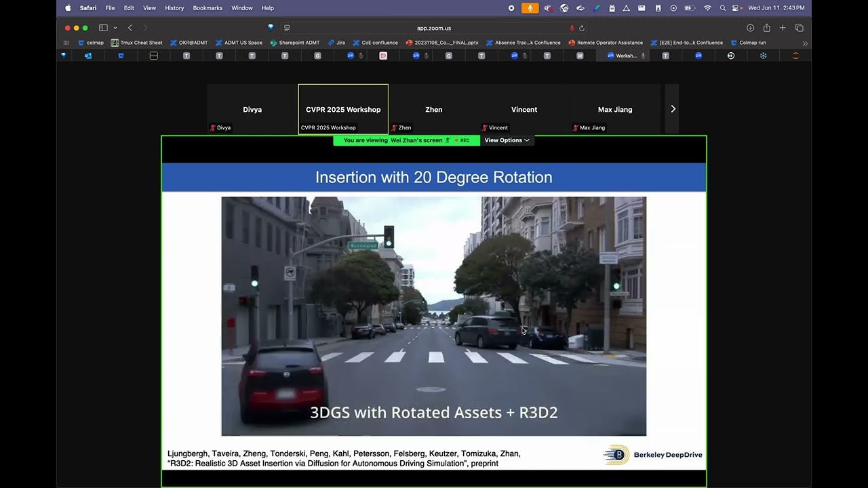Switch to the Workshop Zoom tab
Image resolution: width=868 pixels, height=488 pixels.
tap(623, 56)
